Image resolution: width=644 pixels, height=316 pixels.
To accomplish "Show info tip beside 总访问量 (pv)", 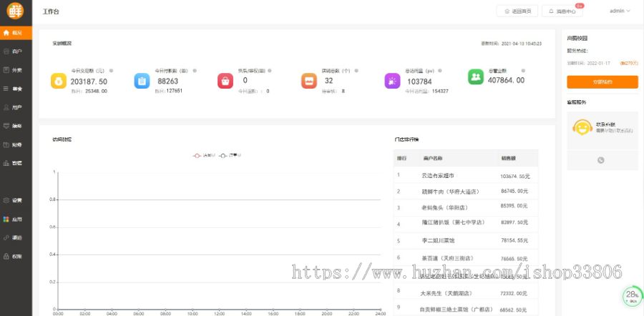I will click(x=439, y=71).
